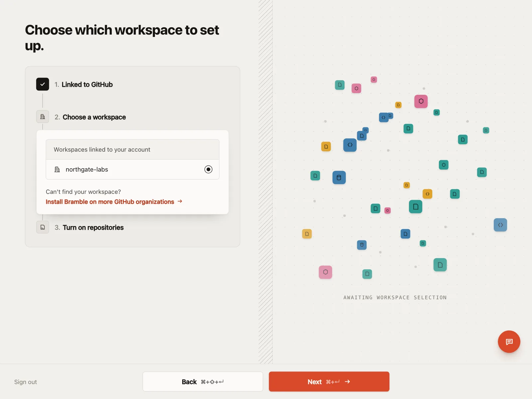Screen dimensions: 532x399
Task: Click the arrow after Install Bramble link
Action: tap(180, 201)
